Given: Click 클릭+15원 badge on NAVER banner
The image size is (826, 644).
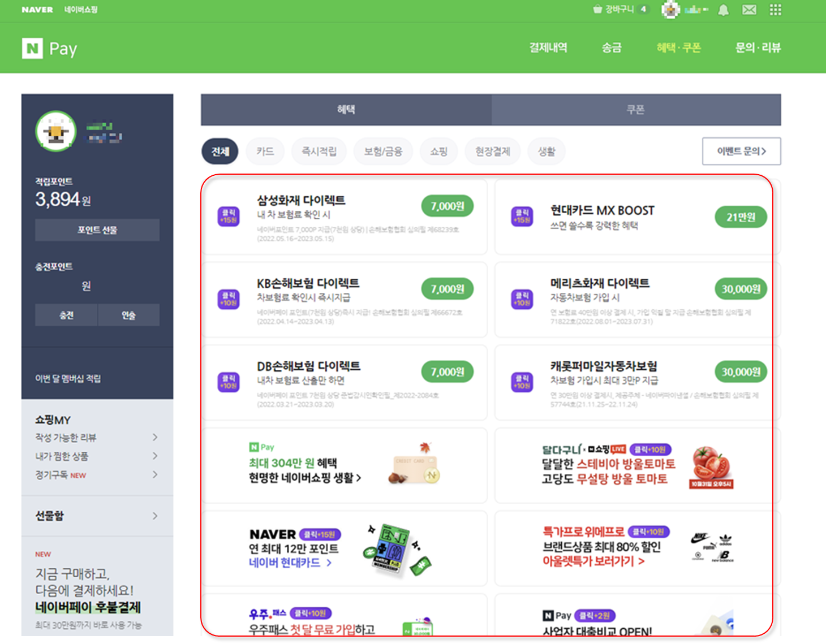Looking at the screenshot, I should [320, 534].
